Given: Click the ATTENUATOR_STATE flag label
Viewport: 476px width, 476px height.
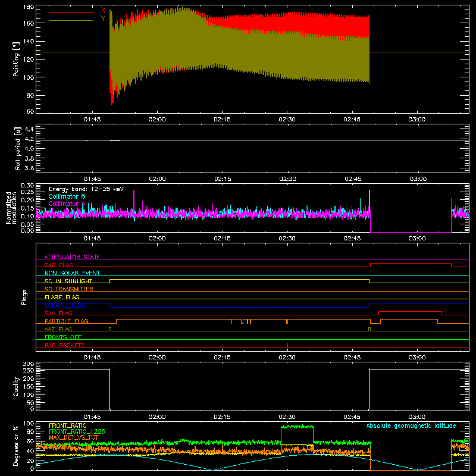Looking at the screenshot, I should [72, 257].
